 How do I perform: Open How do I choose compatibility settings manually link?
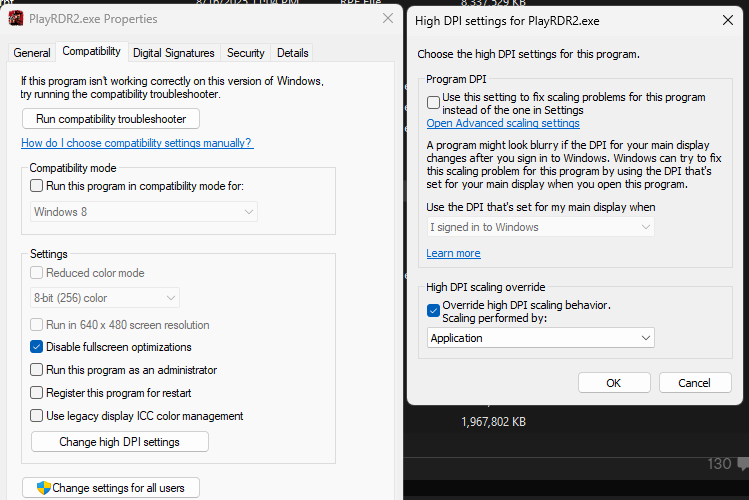[x=137, y=143]
